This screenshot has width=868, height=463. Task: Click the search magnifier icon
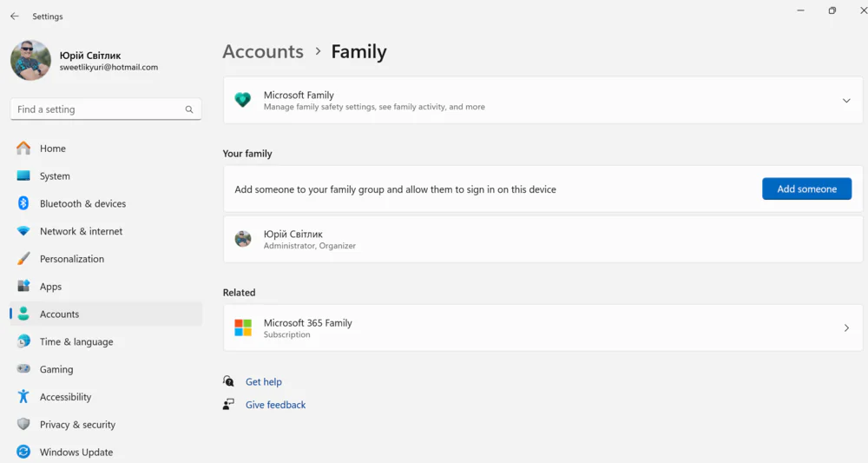(189, 109)
